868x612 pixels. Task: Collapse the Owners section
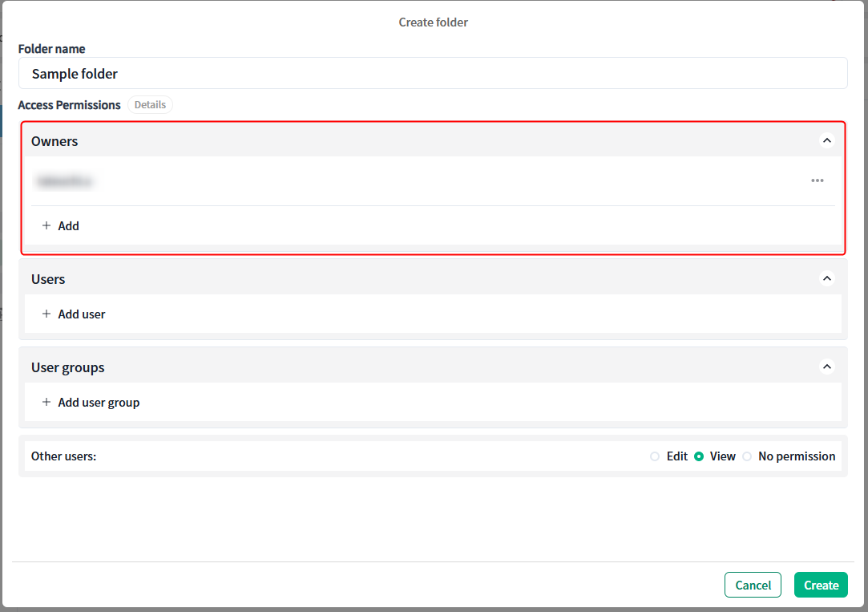coord(826,140)
